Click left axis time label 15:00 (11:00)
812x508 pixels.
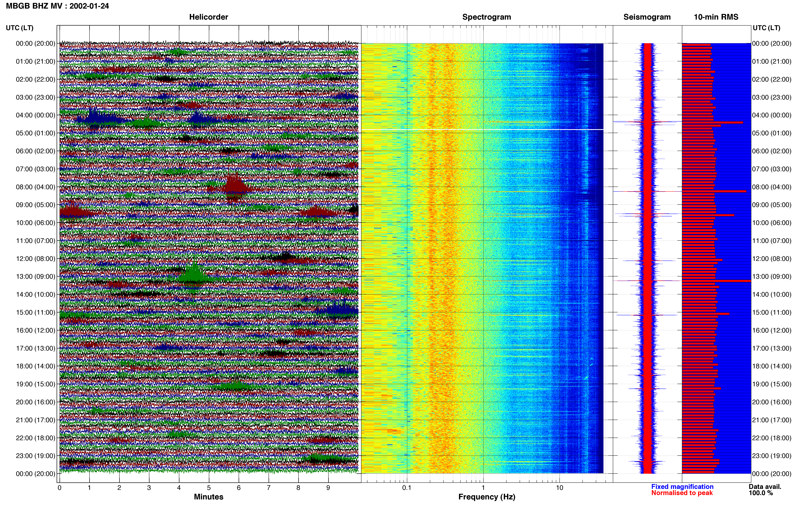35,313
